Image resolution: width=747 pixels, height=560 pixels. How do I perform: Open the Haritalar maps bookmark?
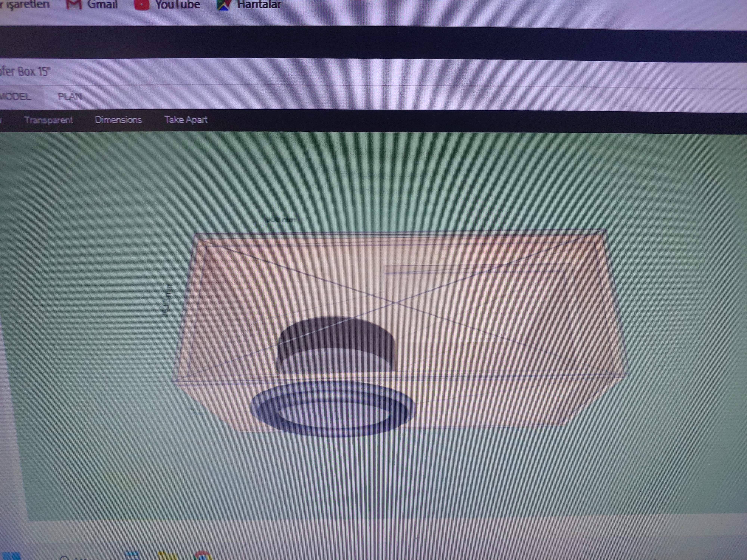click(x=249, y=5)
